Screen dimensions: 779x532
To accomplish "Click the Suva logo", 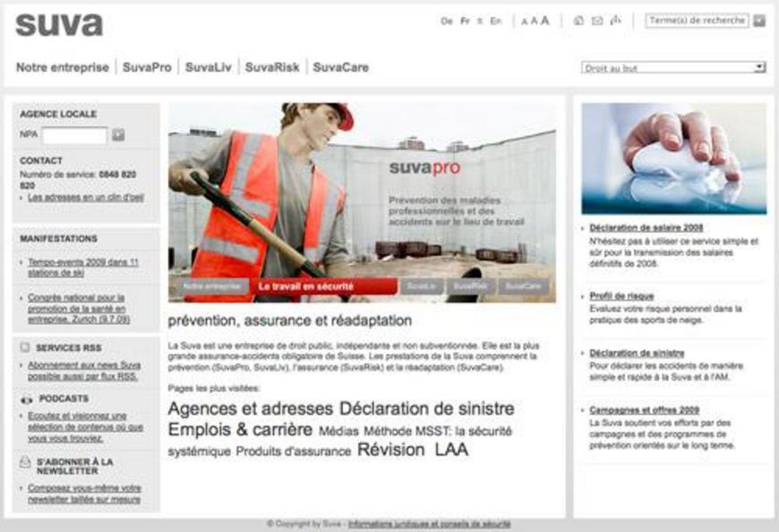I will [59, 25].
